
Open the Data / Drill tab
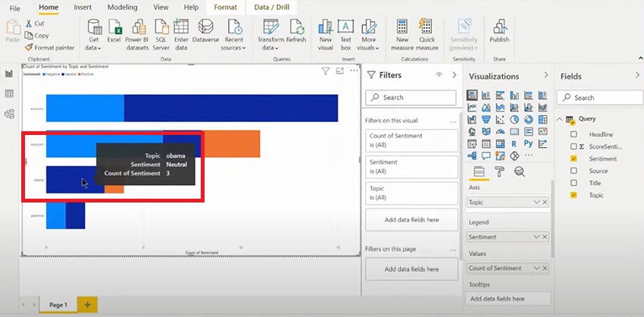point(272,8)
